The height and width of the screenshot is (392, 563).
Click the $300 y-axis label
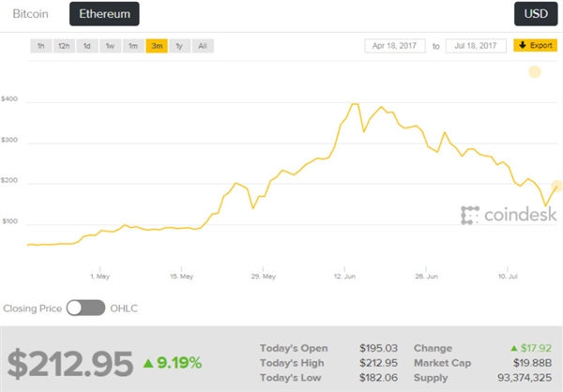coord(9,140)
